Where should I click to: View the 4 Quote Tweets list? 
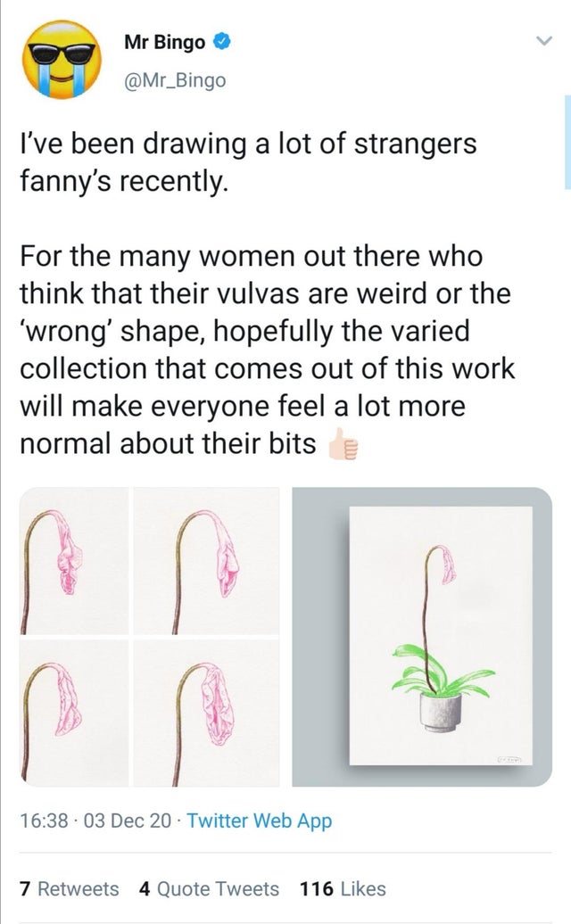[x=209, y=888]
